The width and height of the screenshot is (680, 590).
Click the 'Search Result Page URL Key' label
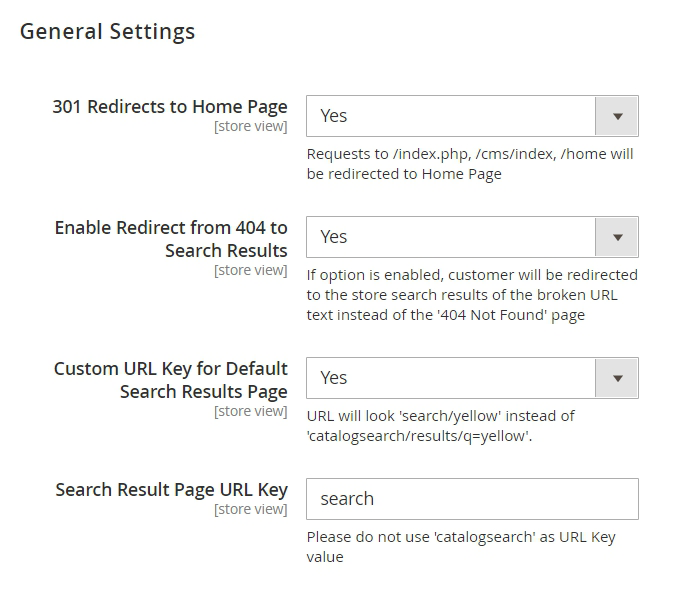pyautogui.click(x=171, y=490)
